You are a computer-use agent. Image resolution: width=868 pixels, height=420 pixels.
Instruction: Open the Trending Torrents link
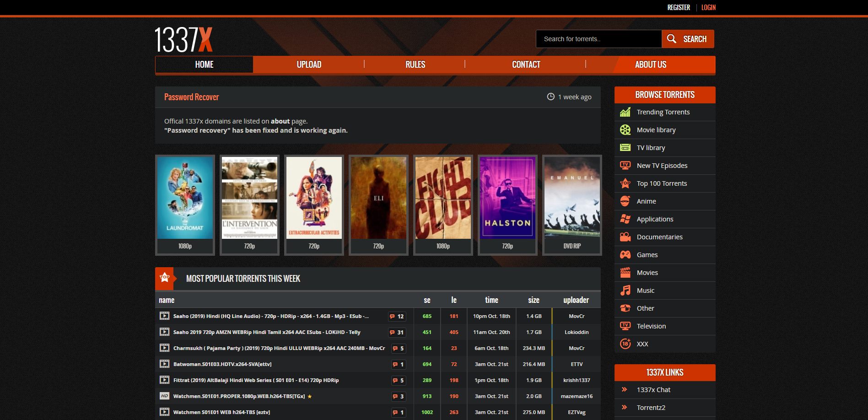663,112
